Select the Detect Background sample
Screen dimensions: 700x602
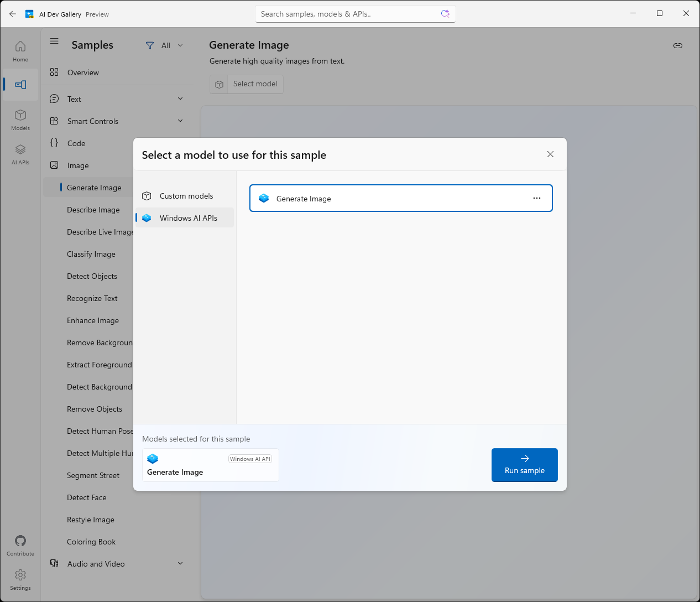pos(100,387)
